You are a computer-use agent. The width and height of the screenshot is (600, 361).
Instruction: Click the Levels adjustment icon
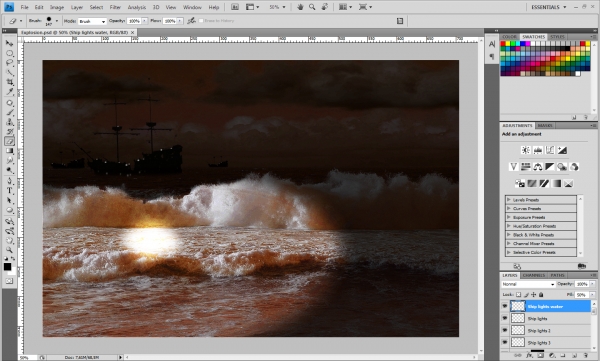538,150
